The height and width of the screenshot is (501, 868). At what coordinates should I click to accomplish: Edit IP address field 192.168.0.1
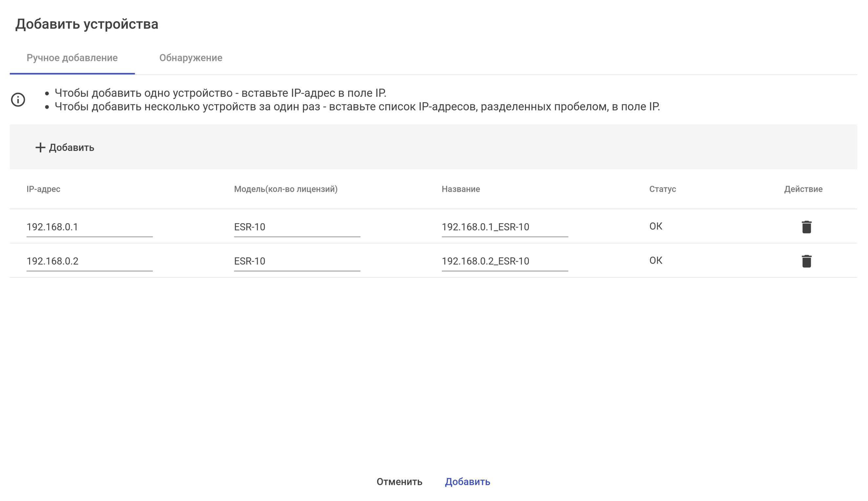(90, 227)
